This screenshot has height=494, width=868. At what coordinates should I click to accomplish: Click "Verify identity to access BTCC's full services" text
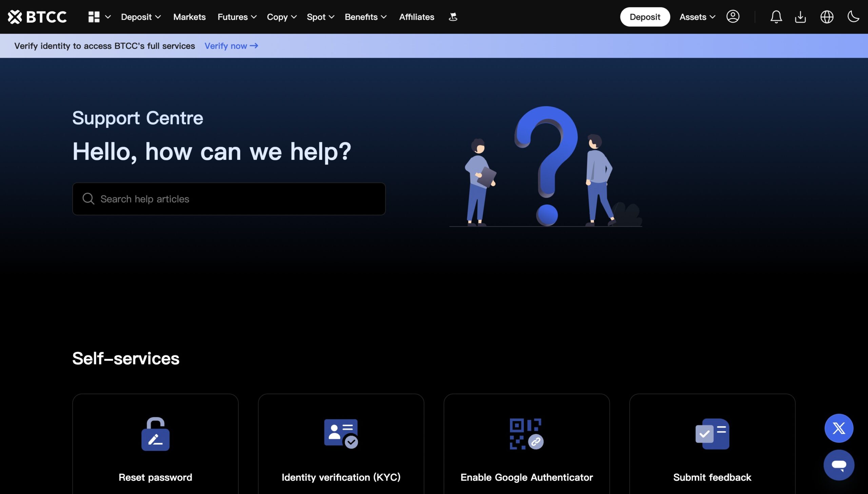[104, 46]
